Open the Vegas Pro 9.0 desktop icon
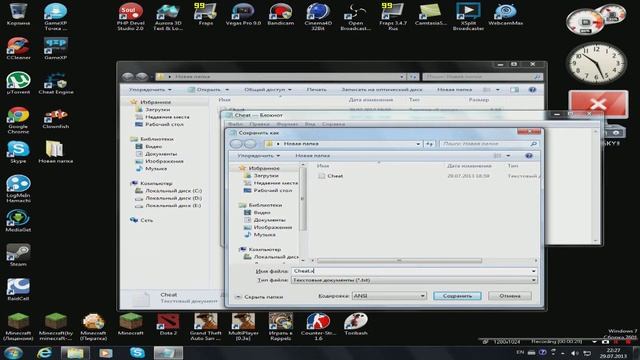This screenshot has height=360, width=640. click(x=243, y=14)
